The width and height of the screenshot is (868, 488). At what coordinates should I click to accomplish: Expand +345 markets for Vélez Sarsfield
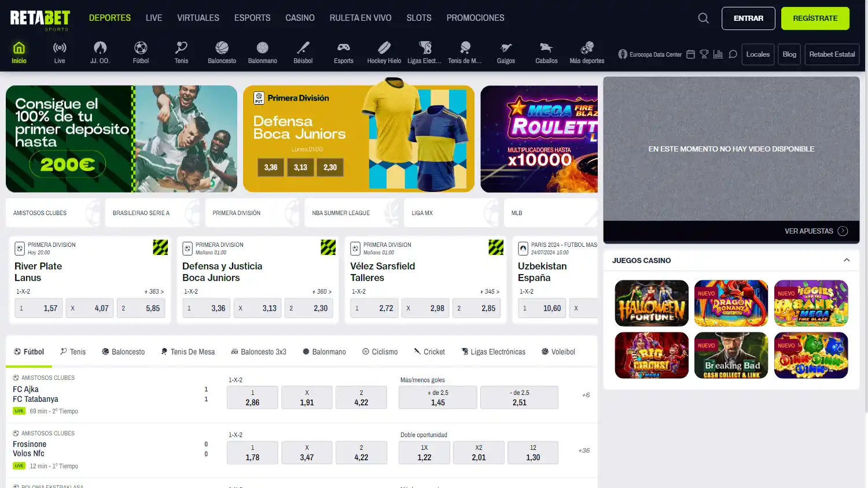click(490, 291)
